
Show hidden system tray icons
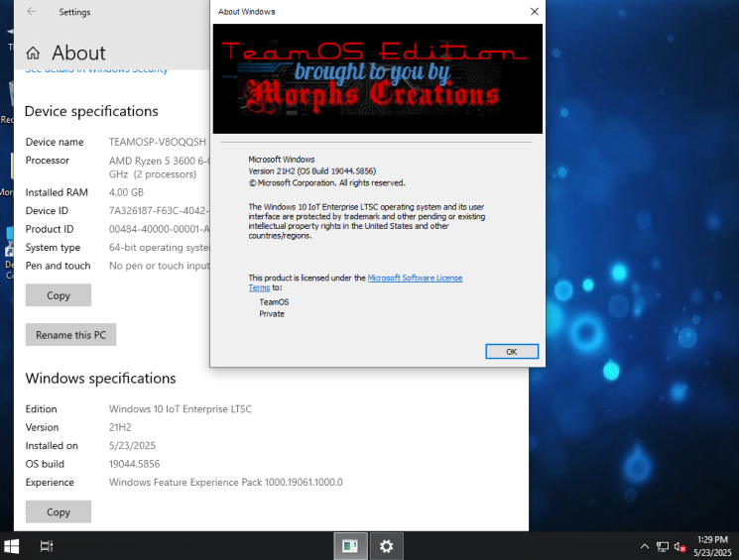click(x=644, y=546)
